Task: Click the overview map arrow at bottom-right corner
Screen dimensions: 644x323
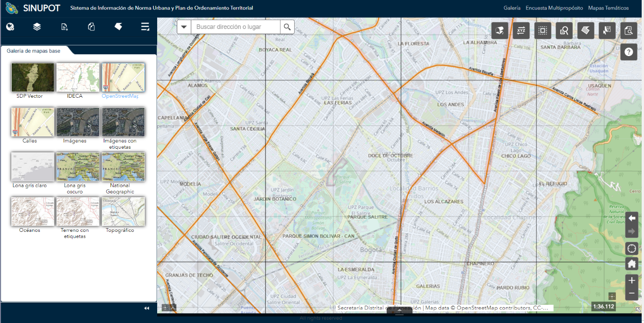Action: pyautogui.click(x=639, y=309)
